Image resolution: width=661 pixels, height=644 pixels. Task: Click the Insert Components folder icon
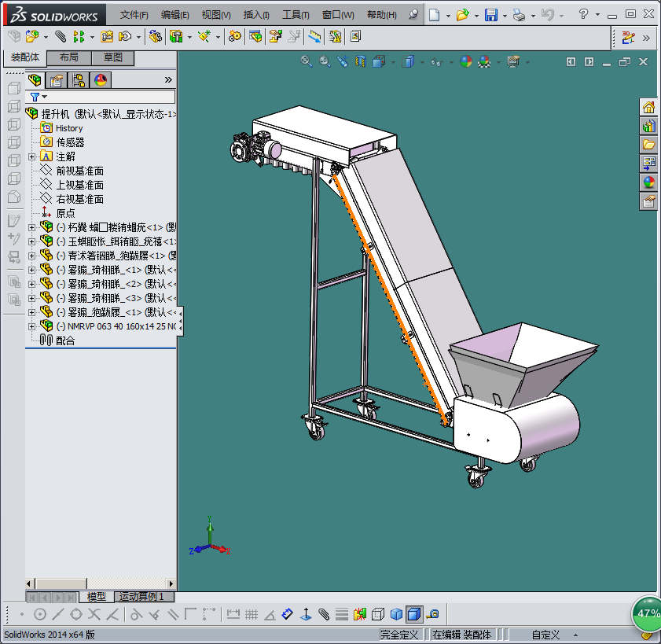31,37
